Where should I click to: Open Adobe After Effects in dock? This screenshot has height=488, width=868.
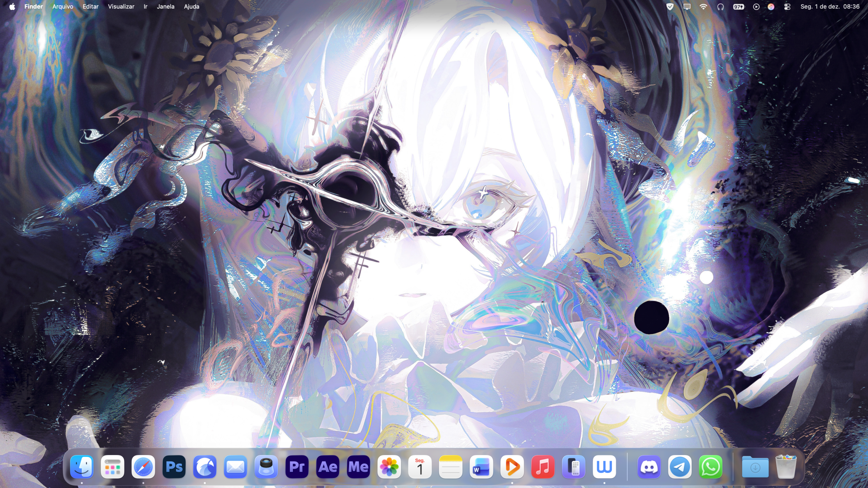328,467
